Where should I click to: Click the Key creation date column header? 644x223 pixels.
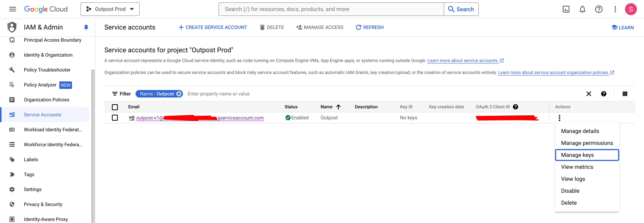pos(446,107)
